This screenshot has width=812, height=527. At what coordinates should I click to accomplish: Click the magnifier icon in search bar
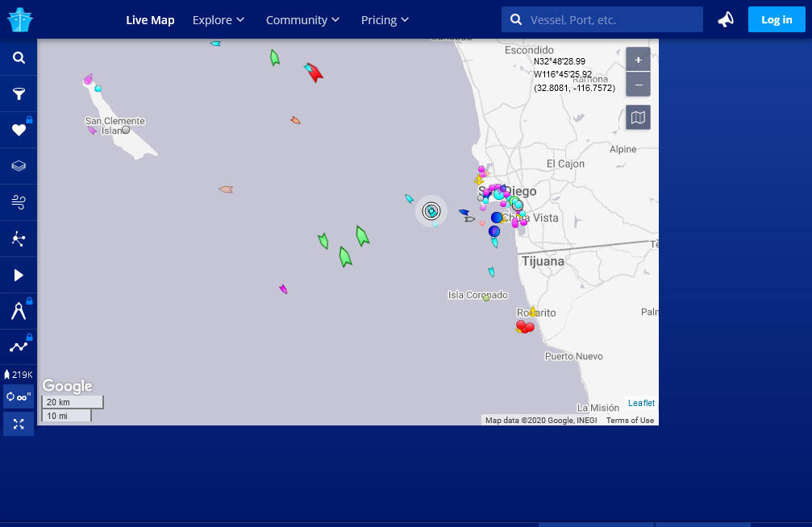click(x=516, y=19)
